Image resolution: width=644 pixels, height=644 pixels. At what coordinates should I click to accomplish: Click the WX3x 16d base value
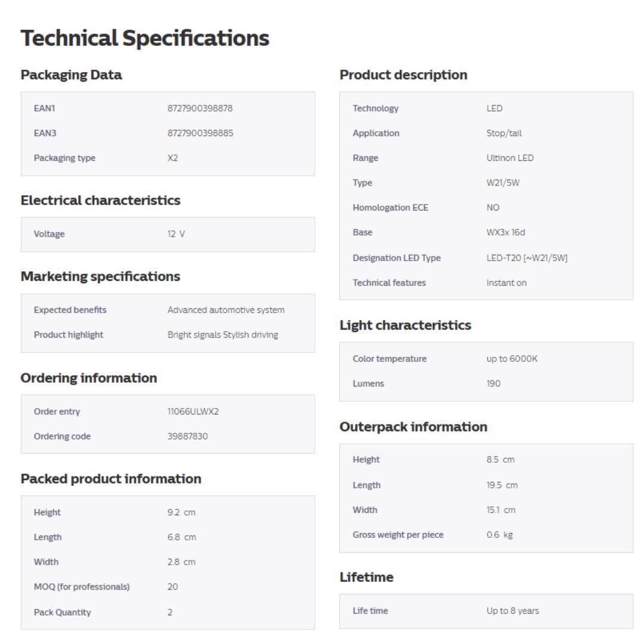tap(506, 233)
